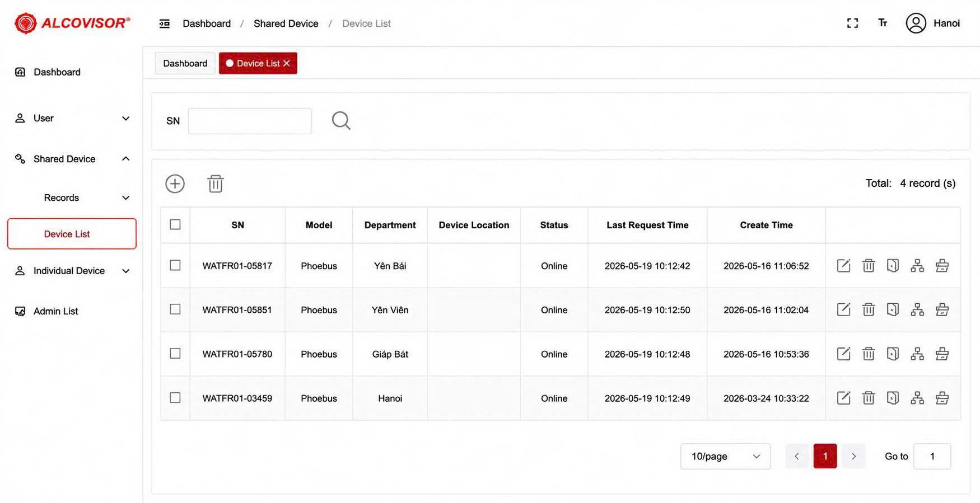Close the Device List tab
This screenshot has height=503, width=980.
click(x=287, y=63)
